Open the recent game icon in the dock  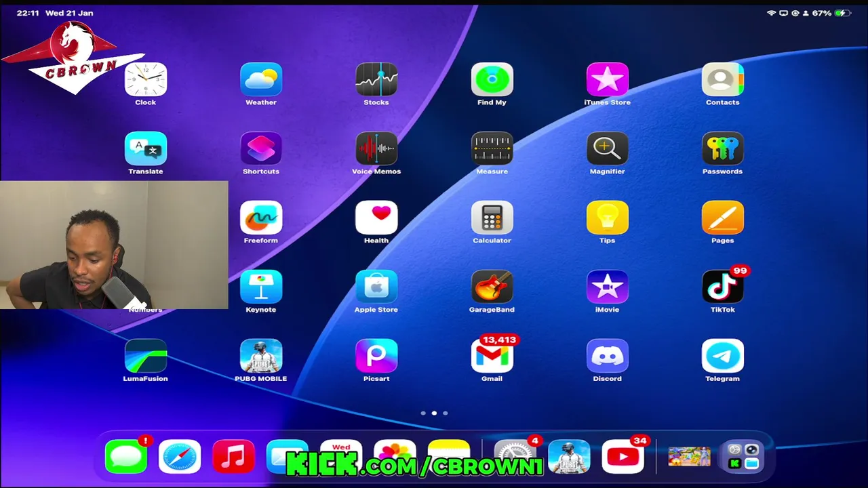[690, 456]
